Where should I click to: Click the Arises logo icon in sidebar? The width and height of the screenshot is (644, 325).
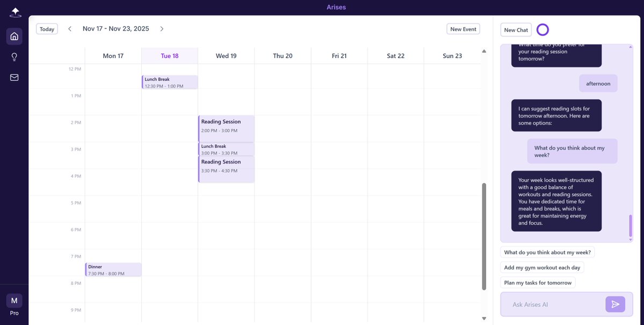tap(15, 13)
